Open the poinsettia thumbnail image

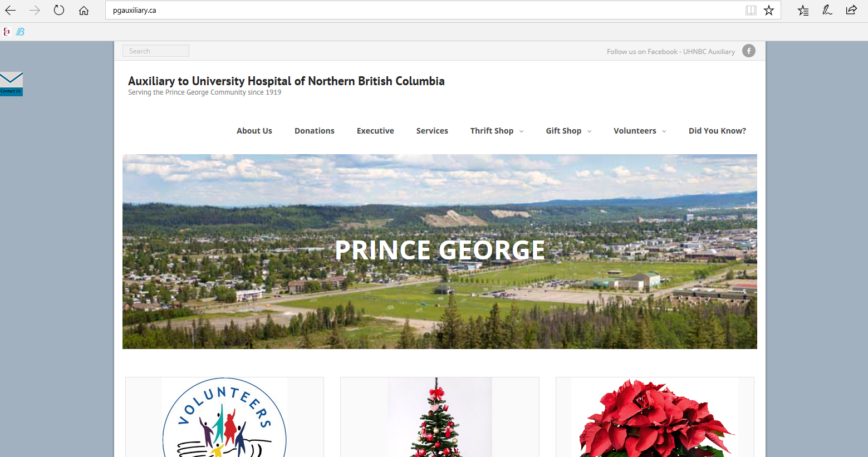point(655,417)
